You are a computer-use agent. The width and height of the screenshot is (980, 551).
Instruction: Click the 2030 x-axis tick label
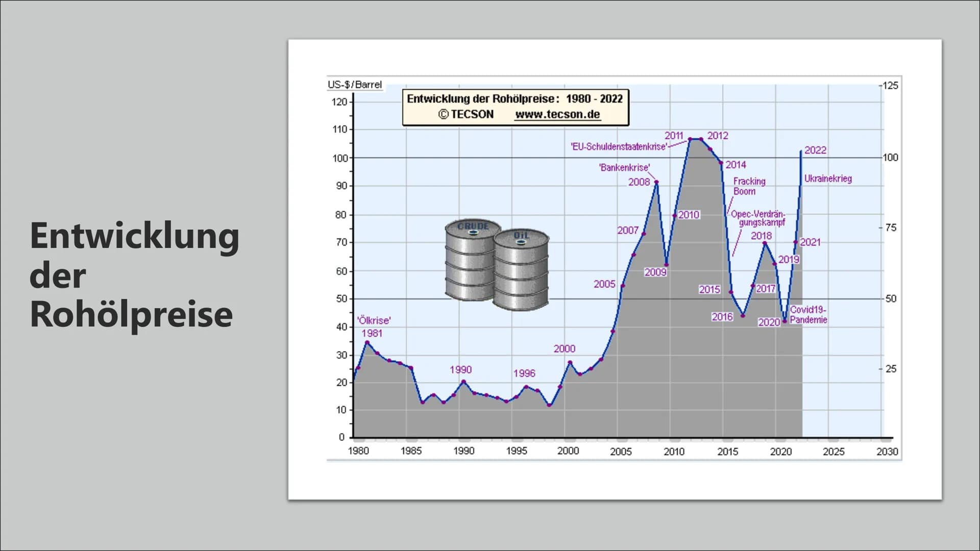tap(887, 452)
